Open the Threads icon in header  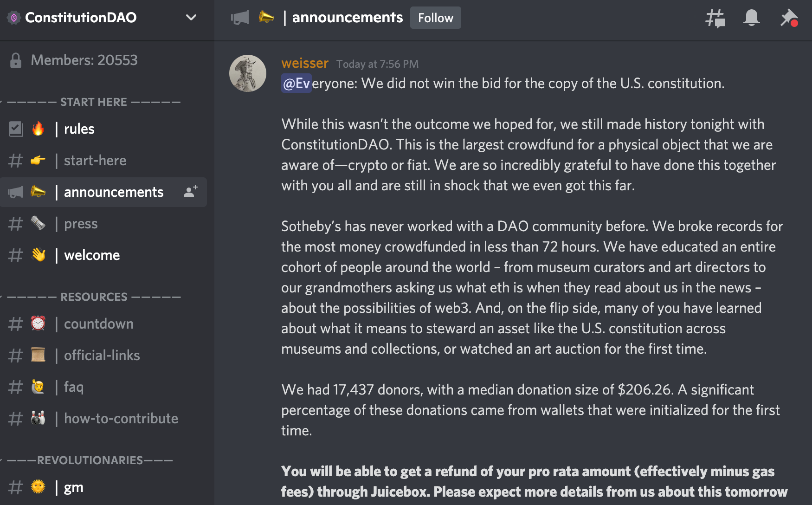[x=715, y=18]
